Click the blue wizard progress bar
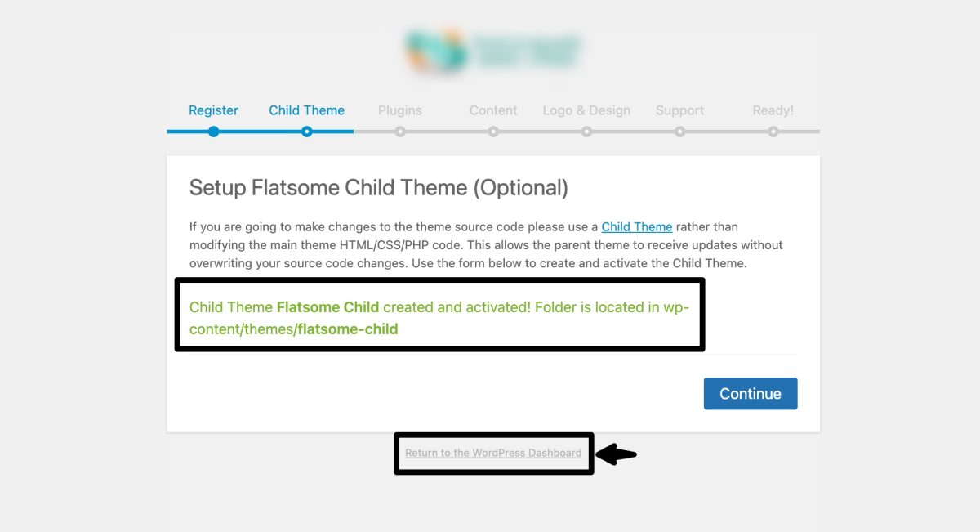This screenshot has height=532, width=980. click(260, 131)
